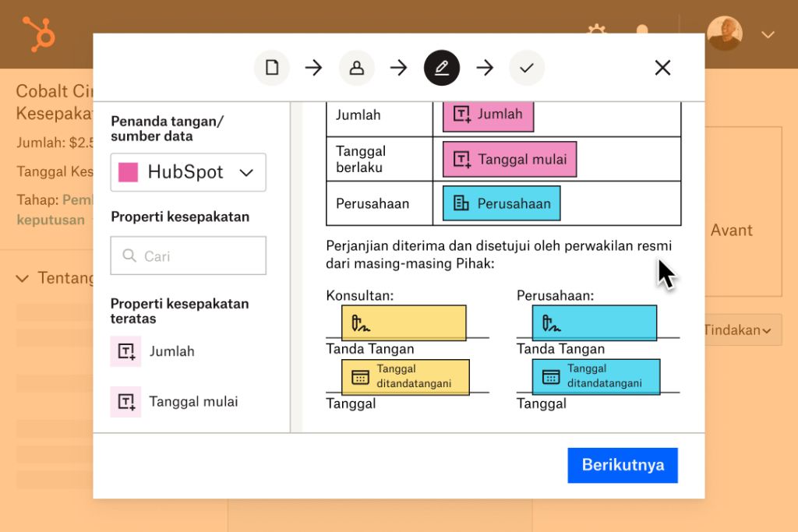
Task: Close the document signing dialog
Action: (662, 68)
